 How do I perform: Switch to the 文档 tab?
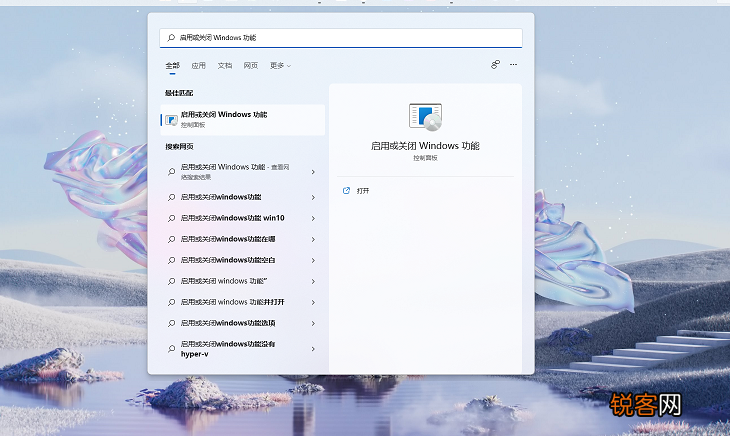pyautogui.click(x=224, y=66)
